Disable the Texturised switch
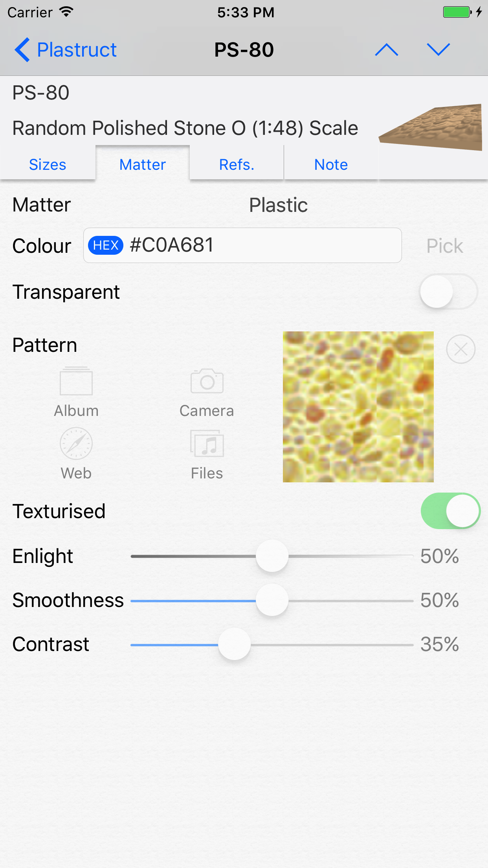 click(450, 511)
